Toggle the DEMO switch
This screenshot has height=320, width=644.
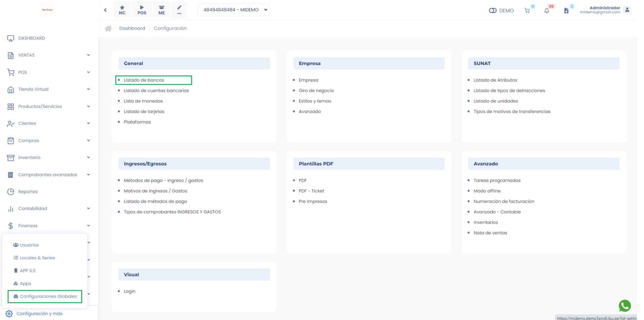[493, 10]
